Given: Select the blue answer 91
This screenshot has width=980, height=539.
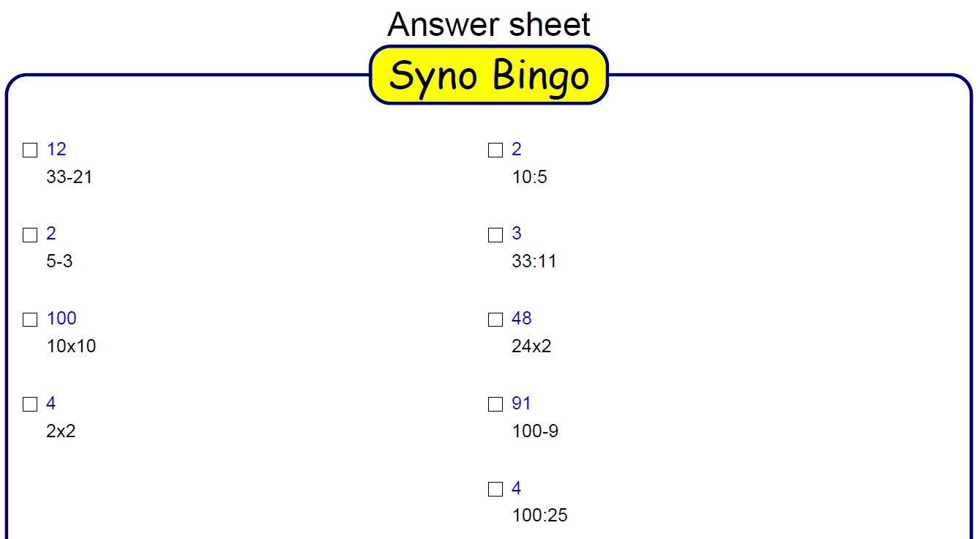Looking at the screenshot, I should coord(521,404).
